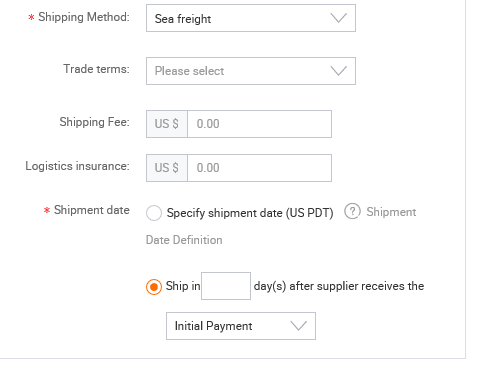482x368 pixels.
Task: Click the US $ prefix of Shipping Fee
Action: click(x=167, y=124)
